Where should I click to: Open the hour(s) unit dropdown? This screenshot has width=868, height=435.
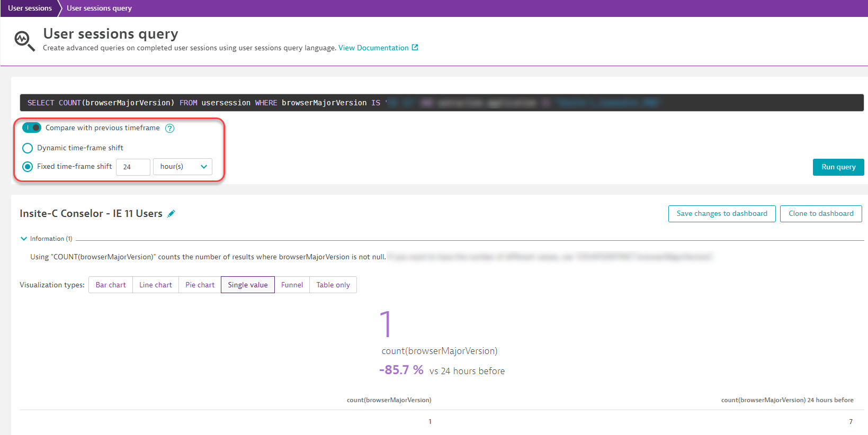point(182,167)
